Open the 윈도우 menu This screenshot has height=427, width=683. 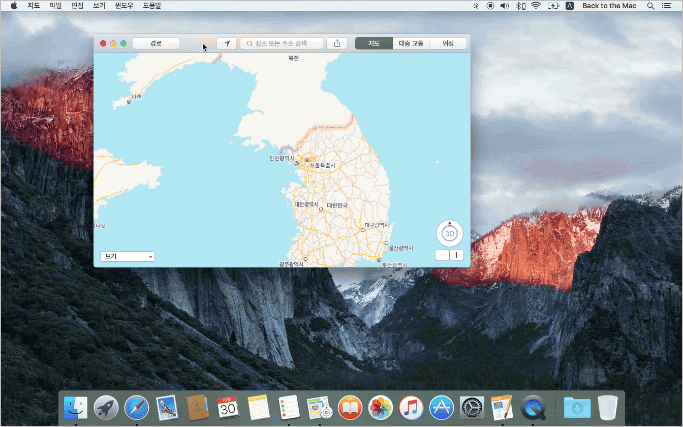click(x=124, y=6)
